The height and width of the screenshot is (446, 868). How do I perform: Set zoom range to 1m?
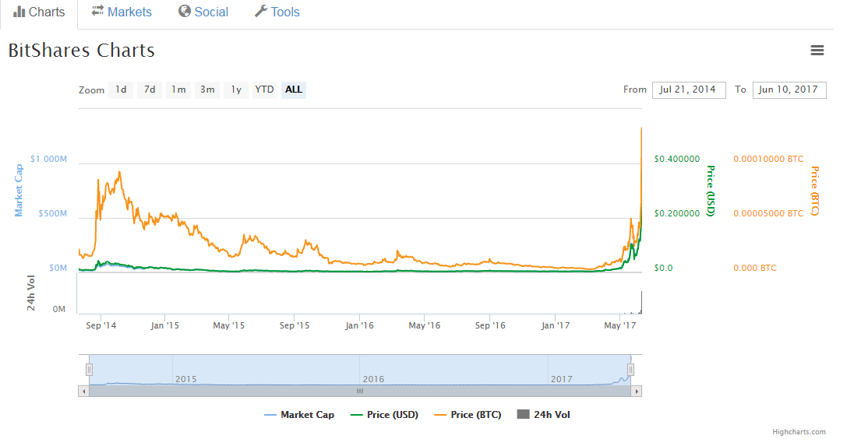178,90
